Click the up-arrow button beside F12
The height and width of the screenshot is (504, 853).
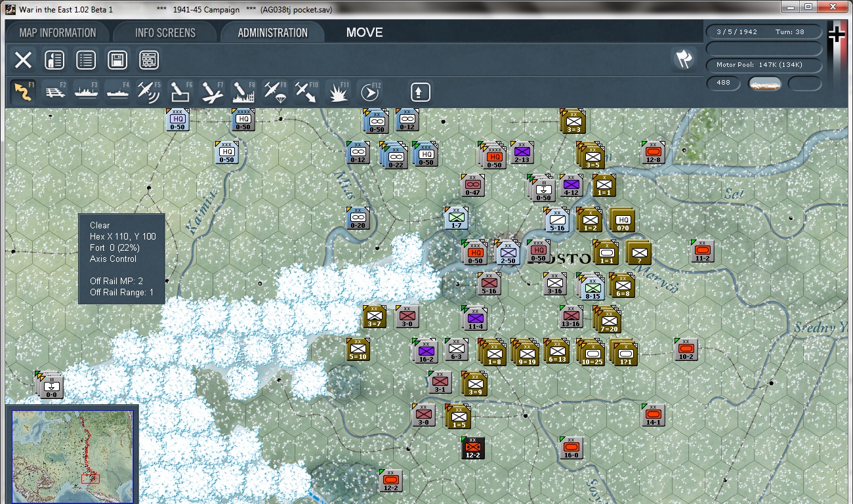click(x=421, y=92)
